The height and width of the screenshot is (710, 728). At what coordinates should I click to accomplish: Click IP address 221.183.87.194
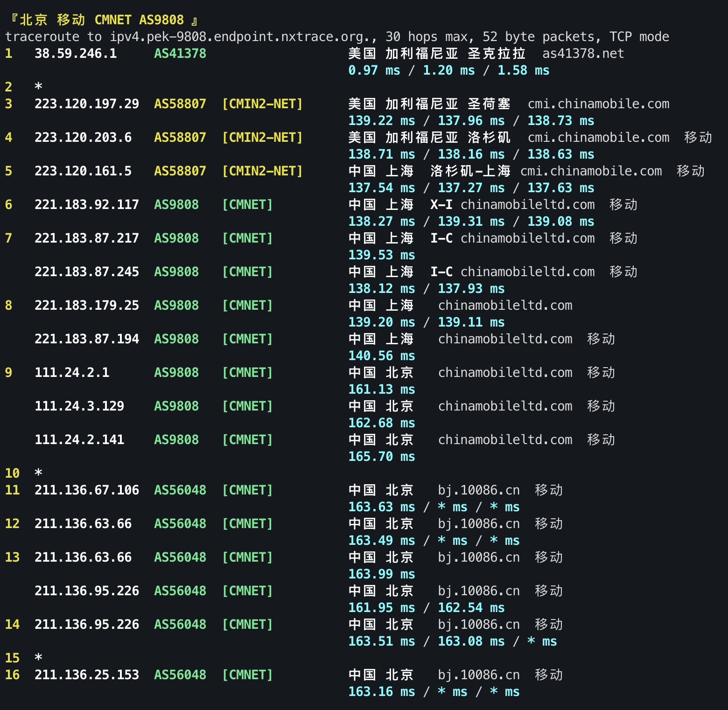(87, 339)
